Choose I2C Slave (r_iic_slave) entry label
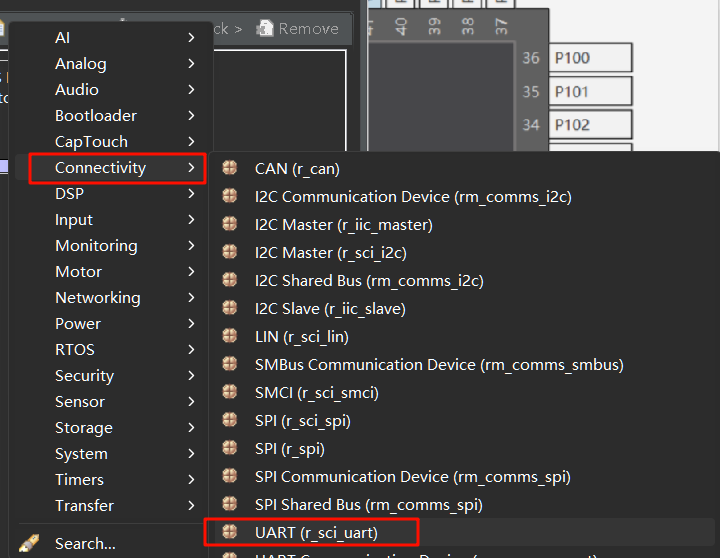 click(x=330, y=309)
